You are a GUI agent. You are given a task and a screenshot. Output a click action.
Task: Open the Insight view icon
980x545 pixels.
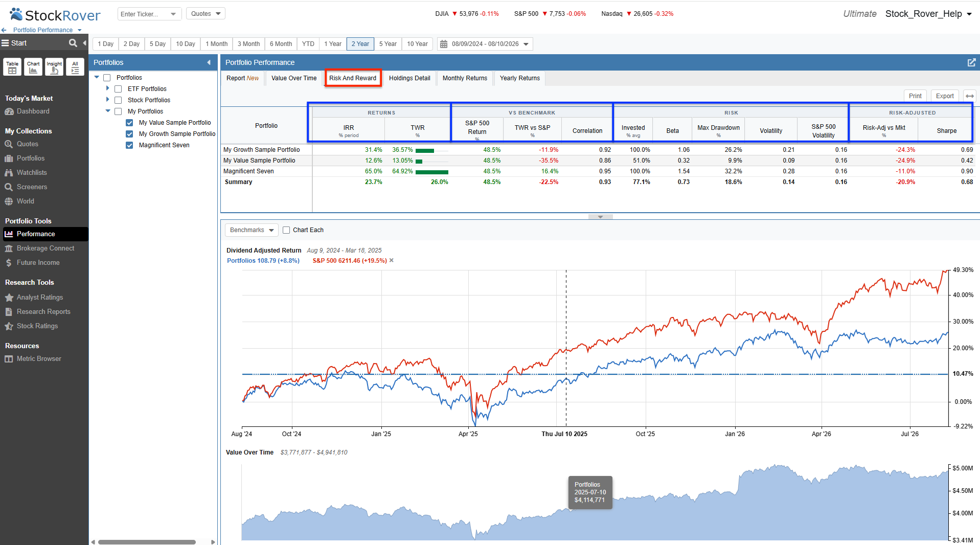[x=54, y=67]
